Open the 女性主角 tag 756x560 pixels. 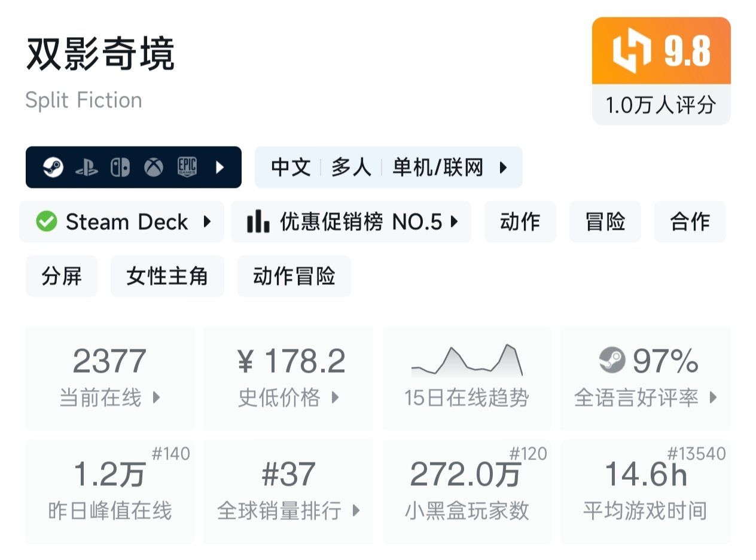tap(167, 276)
